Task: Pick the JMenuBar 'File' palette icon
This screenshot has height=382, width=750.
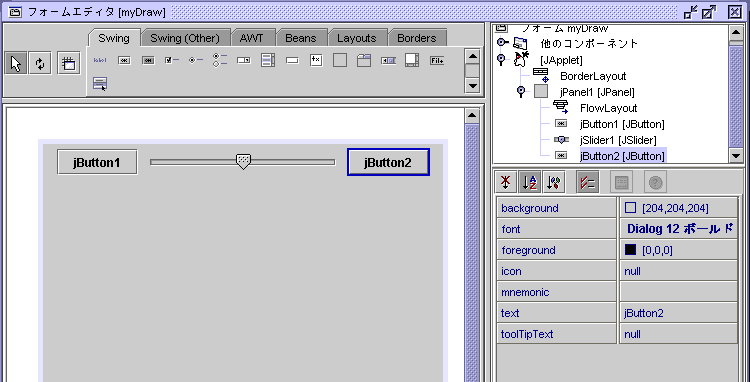Action: pos(437,60)
